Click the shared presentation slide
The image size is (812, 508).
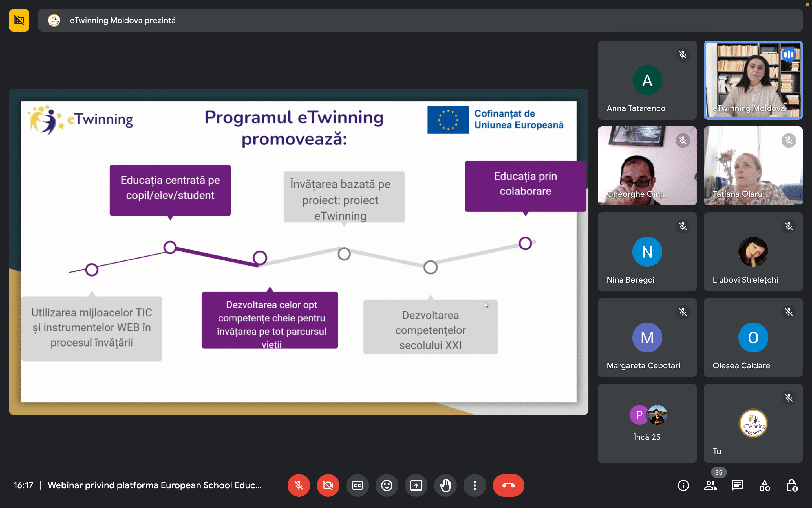tap(299, 251)
